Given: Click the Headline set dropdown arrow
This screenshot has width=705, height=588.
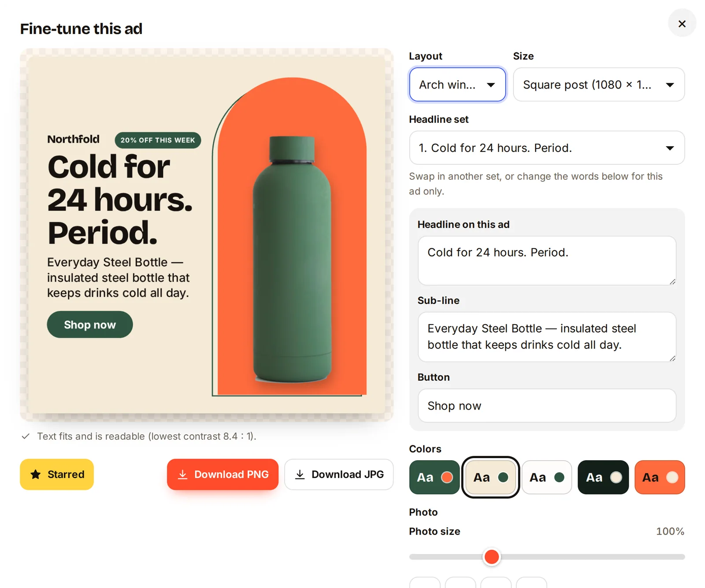Looking at the screenshot, I should (670, 148).
